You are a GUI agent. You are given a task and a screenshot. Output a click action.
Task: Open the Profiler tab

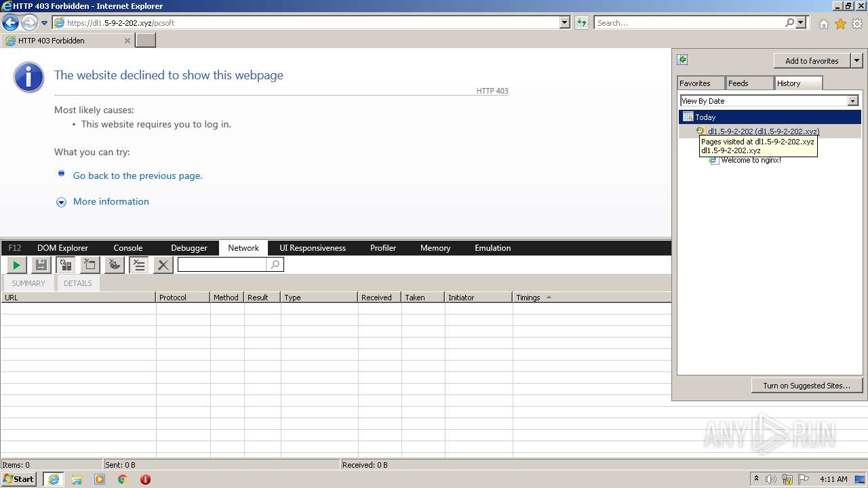click(x=383, y=248)
